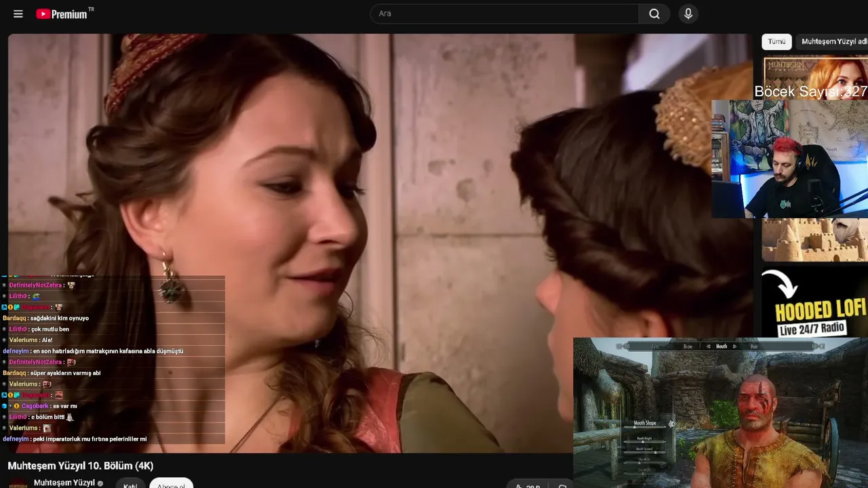Select the Eyes tab in character creator
This screenshot has height=488, width=868.
[x=655, y=346]
